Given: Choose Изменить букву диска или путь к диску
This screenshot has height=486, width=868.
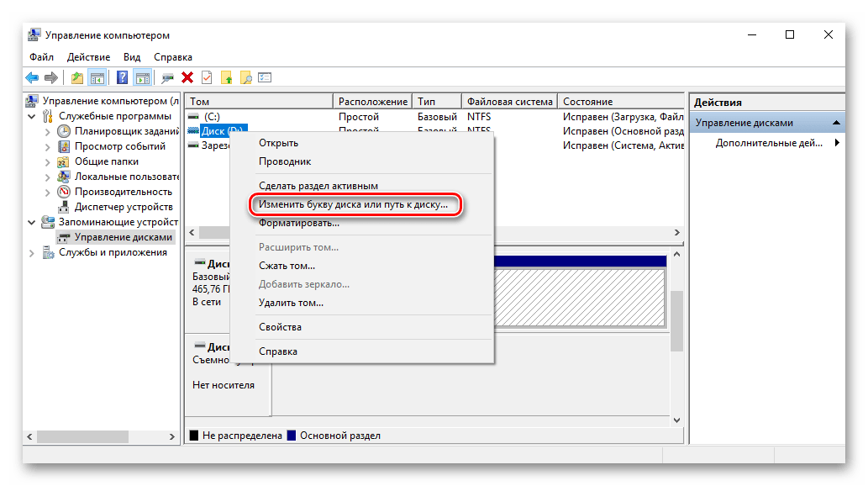Looking at the screenshot, I should point(362,204).
